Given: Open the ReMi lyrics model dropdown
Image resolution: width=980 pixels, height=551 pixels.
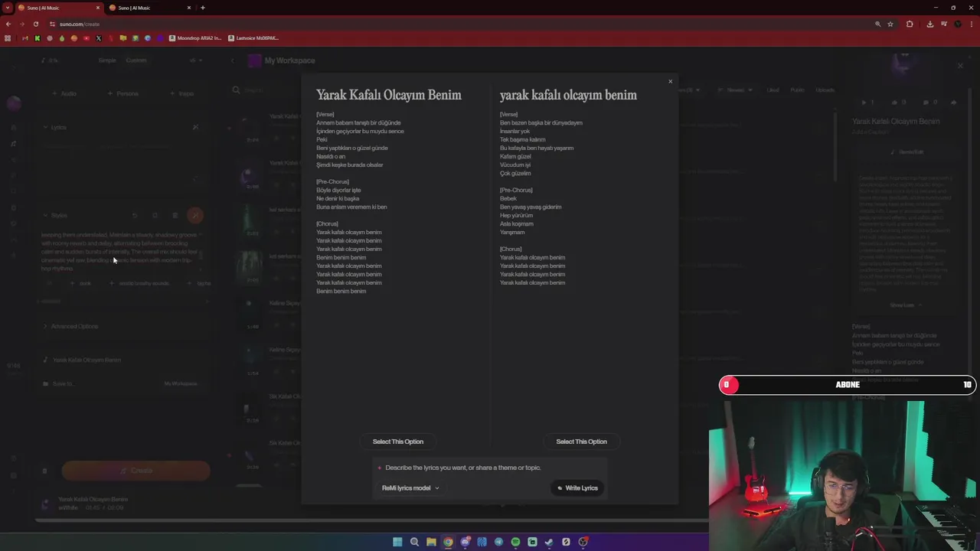Looking at the screenshot, I should [x=410, y=487].
